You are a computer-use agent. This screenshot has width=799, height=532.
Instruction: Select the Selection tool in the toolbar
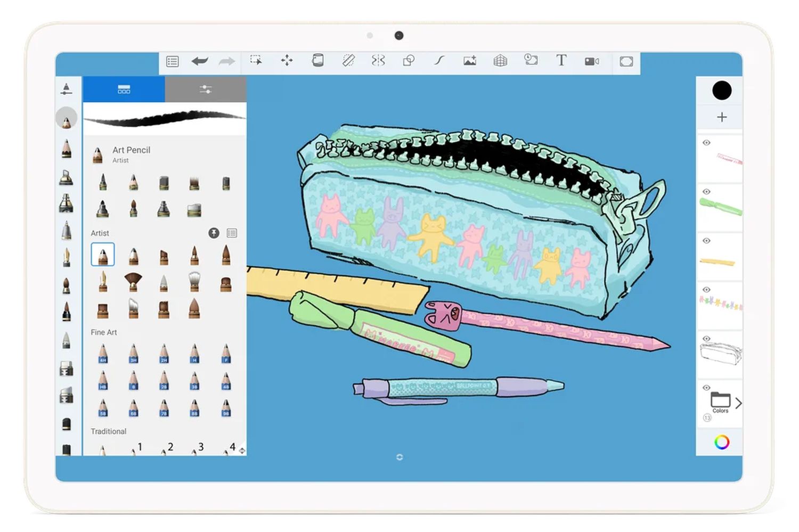pos(256,61)
